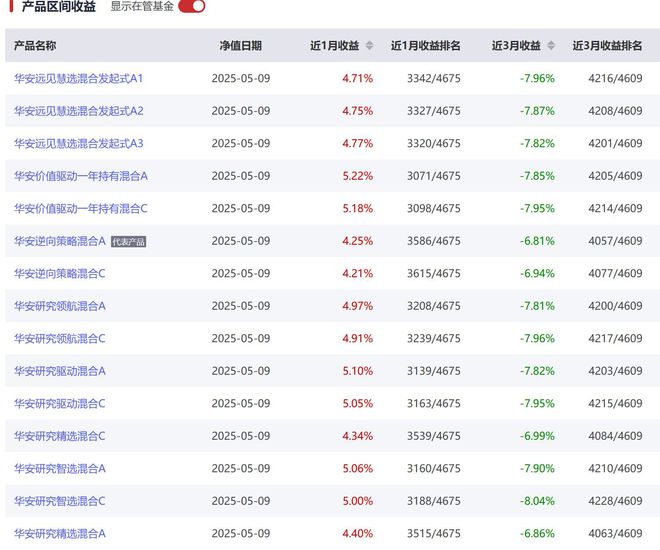Open fund 华安研究驱动混合A
The width and height of the screenshot is (660, 550).
coord(60,371)
